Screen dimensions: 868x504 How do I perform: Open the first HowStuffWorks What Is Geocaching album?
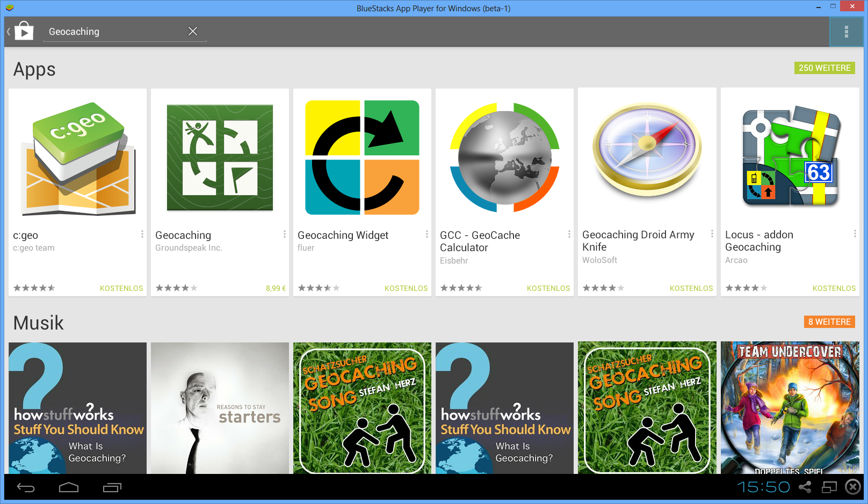77,408
